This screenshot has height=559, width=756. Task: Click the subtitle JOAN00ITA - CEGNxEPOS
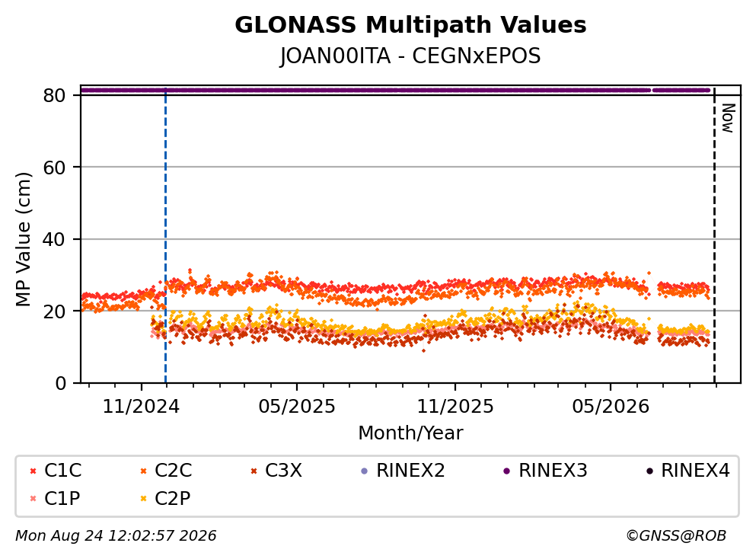coord(410,56)
